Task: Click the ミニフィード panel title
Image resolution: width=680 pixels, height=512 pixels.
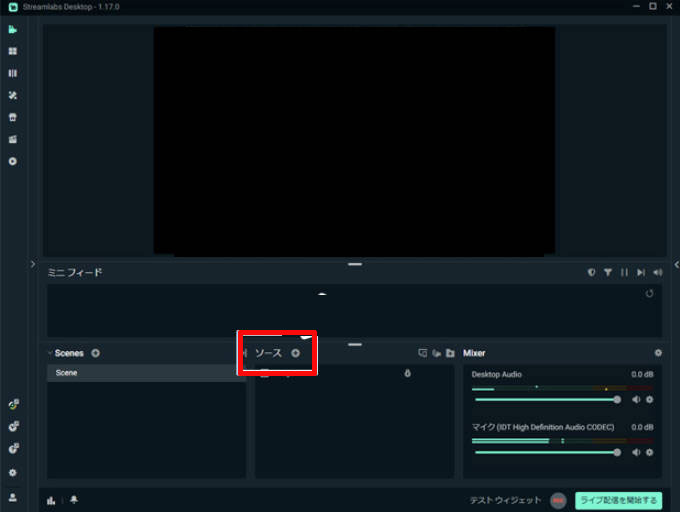Action: [75, 272]
